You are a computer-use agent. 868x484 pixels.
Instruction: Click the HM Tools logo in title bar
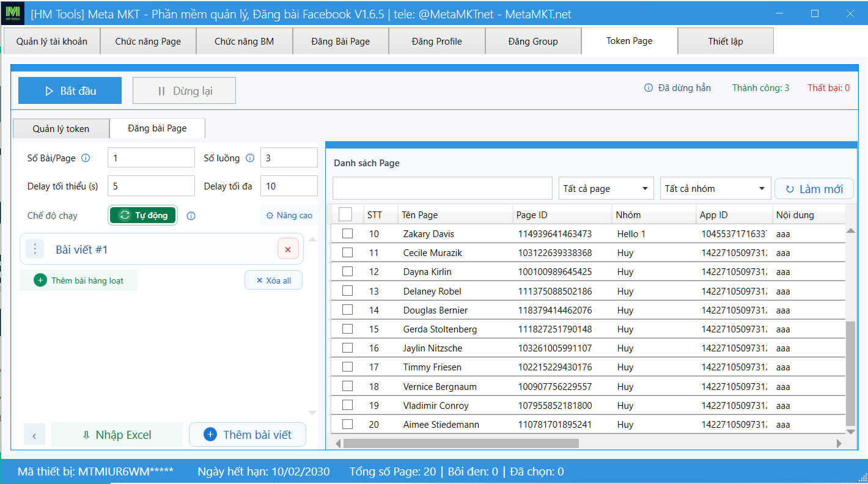(13, 13)
